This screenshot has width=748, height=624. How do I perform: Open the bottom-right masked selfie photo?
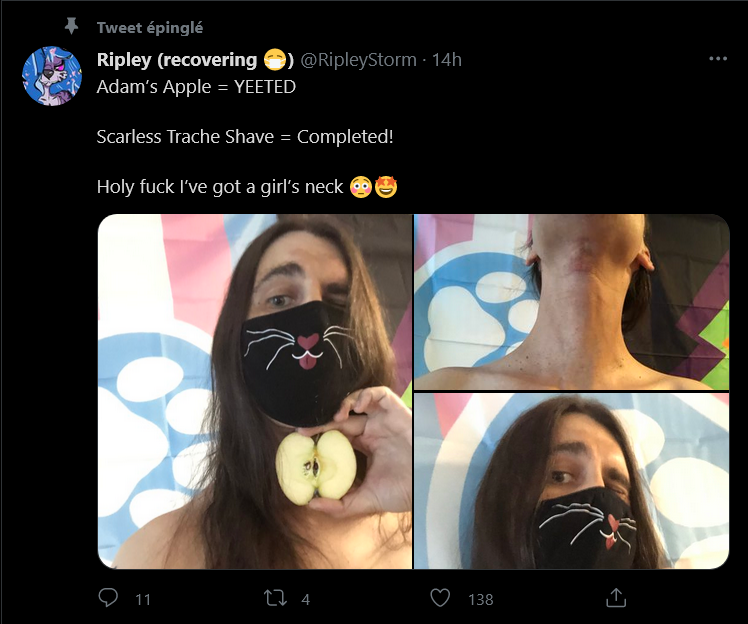click(x=571, y=481)
